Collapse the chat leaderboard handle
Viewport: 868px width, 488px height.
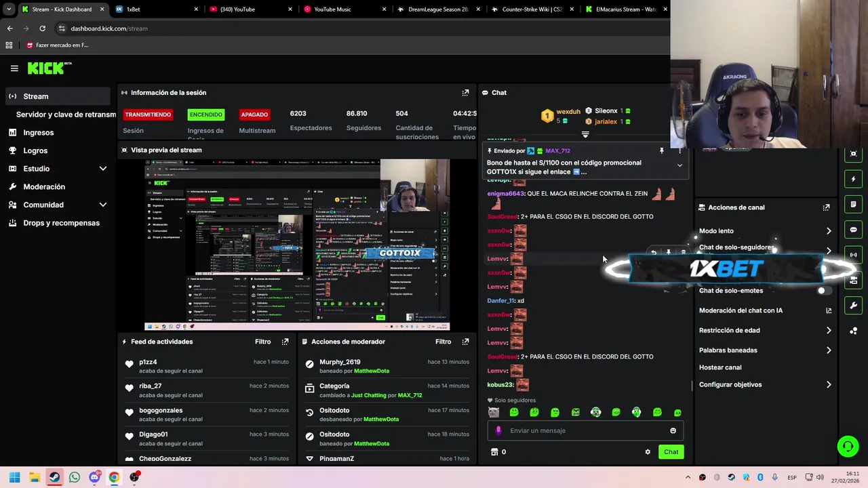[x=585, y=134]
